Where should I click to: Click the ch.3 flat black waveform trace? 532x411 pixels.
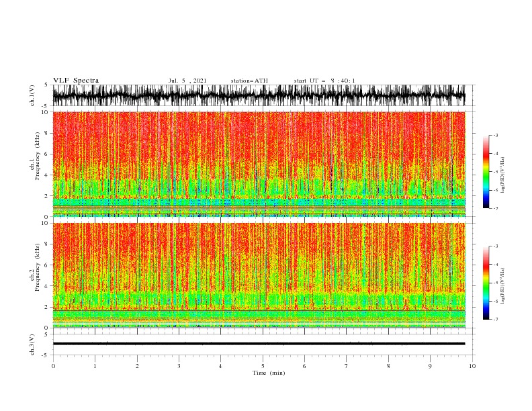259,344
